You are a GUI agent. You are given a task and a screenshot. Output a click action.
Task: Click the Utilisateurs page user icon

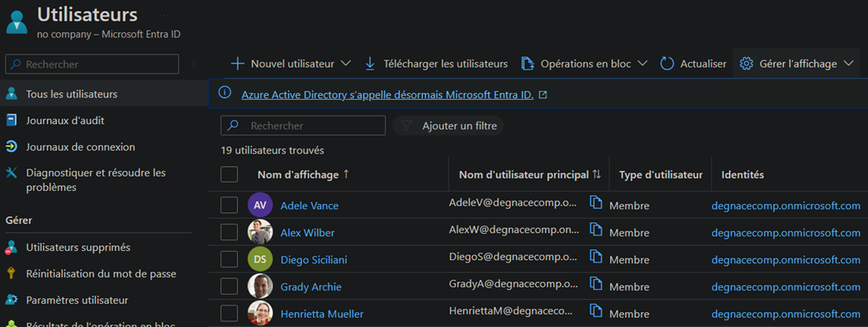coord(17,22)
